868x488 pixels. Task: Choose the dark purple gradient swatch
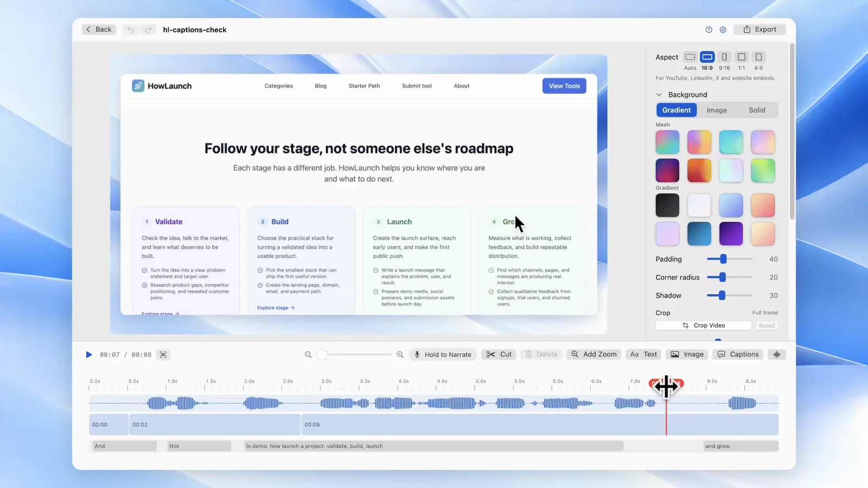[731, 234]
